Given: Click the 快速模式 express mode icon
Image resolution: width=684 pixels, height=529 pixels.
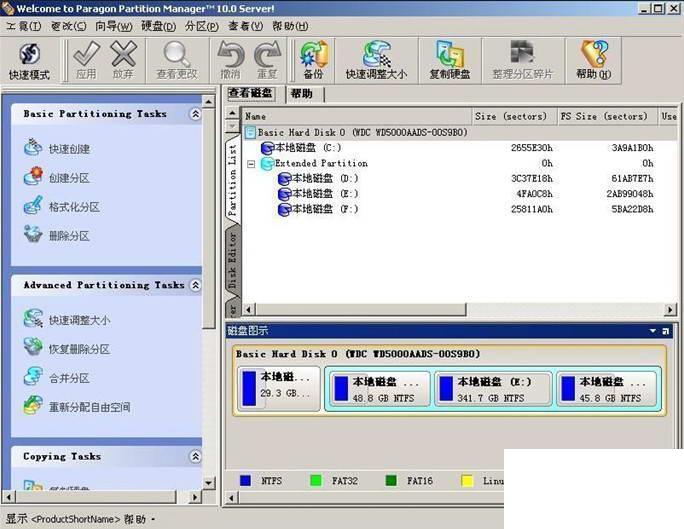Looking at the screenshot, I should pyautogui.click(x=30, y=61).
